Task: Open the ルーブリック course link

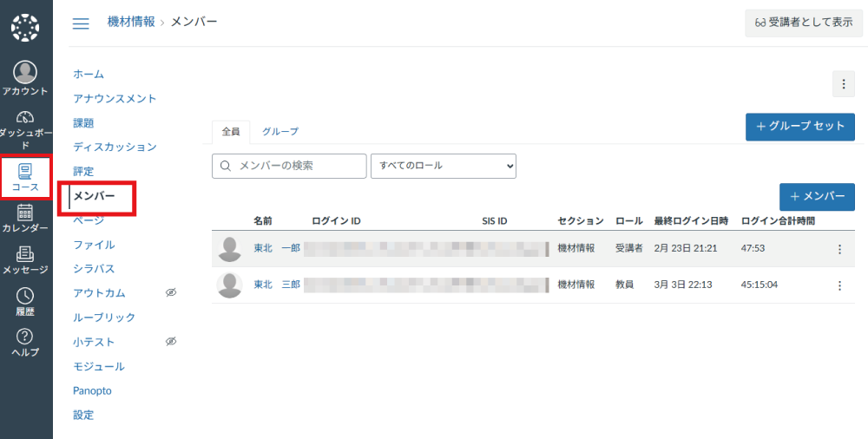Action: click(104, 318)
